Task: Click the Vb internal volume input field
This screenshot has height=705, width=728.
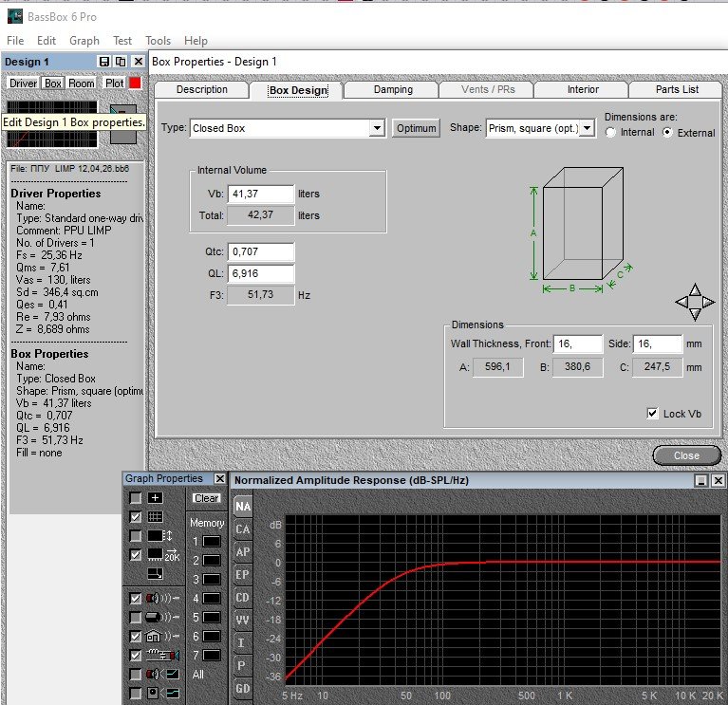Action: [x=261, y=194]
